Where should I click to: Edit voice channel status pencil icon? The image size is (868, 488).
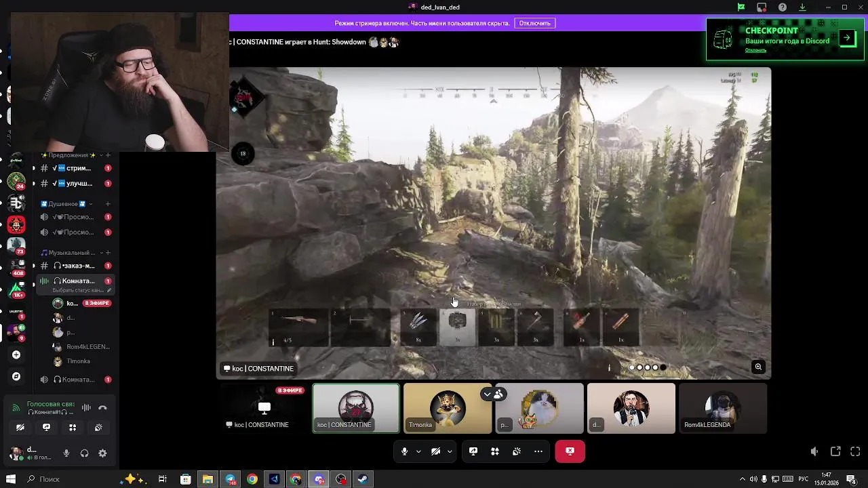109,290
